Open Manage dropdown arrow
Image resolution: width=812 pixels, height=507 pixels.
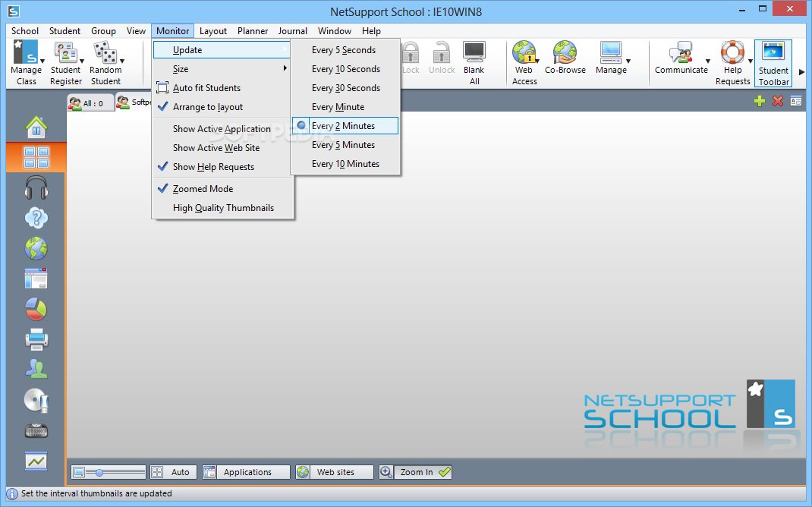click(x=628, y=61)
